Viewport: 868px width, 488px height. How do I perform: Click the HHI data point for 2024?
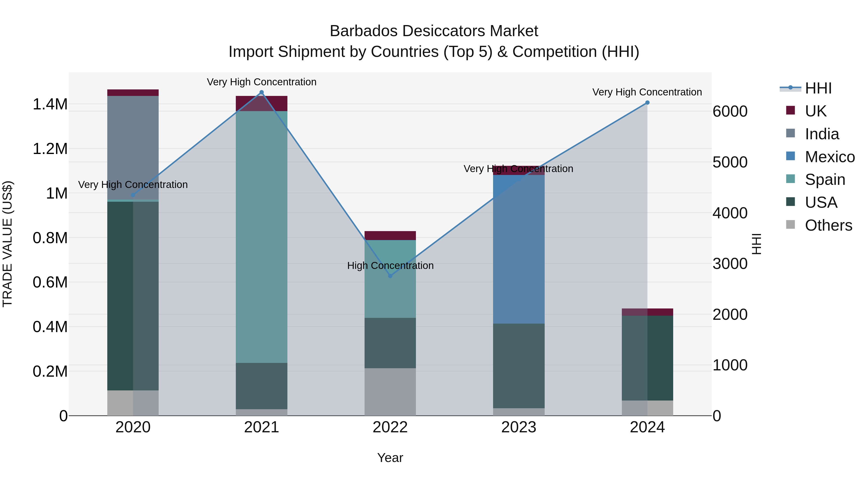pyautogui.click(x=647, y=103)
